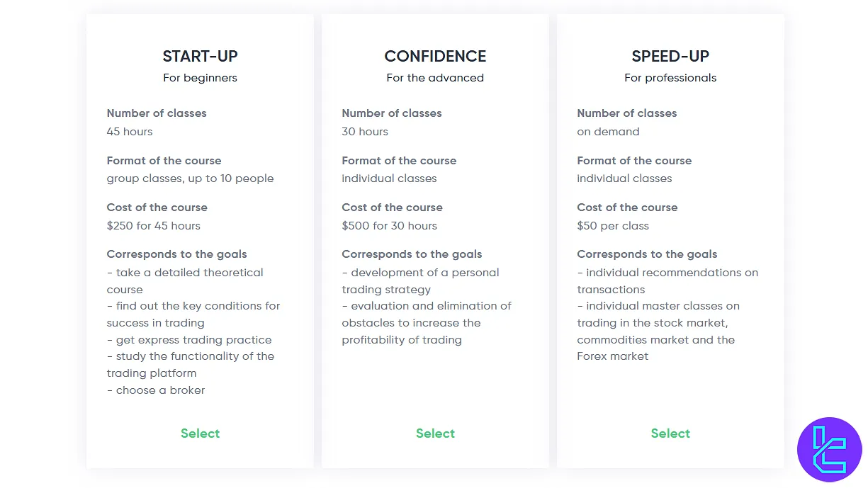
Task: Click the purple TC logo icon
Action: tap(829, 450)
